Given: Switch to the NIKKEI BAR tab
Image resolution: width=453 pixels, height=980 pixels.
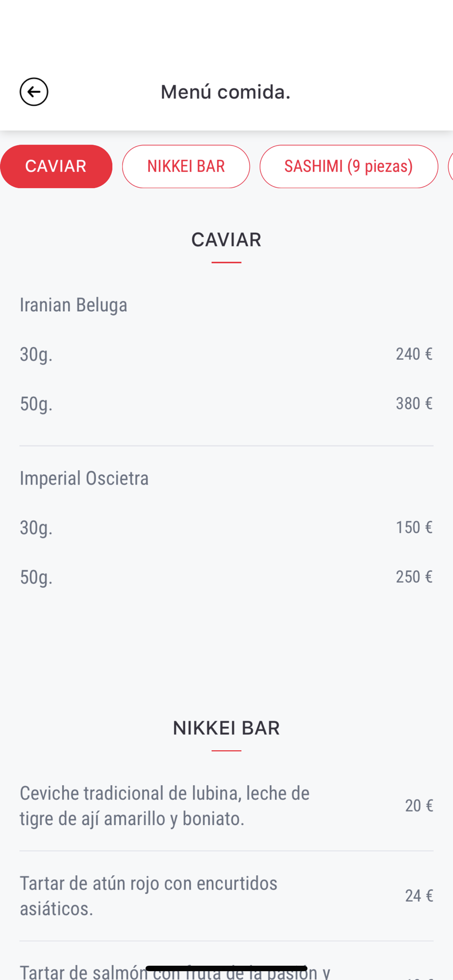Looking at the screenshot, I should tap(186, 167).
